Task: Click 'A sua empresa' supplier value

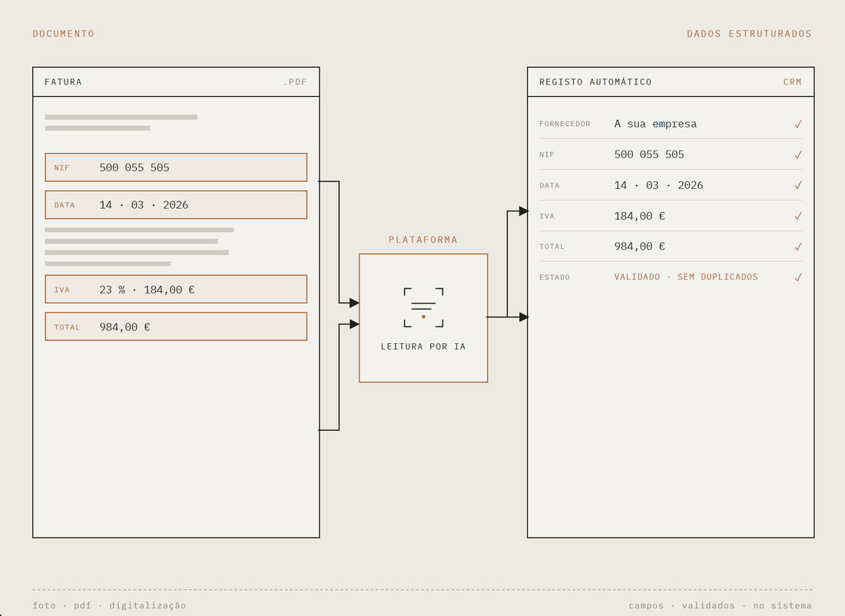Action: pos(655,124)
